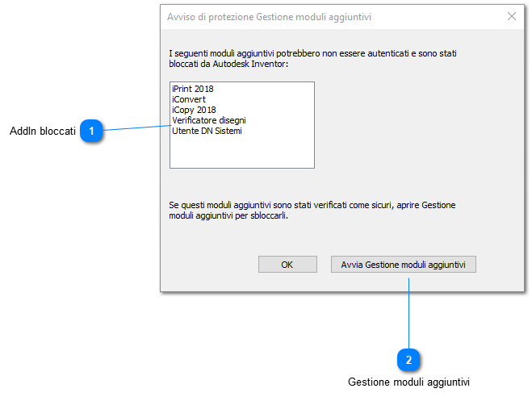Click the OK button
This screenshot has height=401, width=532.
click(x=287, y=265)
